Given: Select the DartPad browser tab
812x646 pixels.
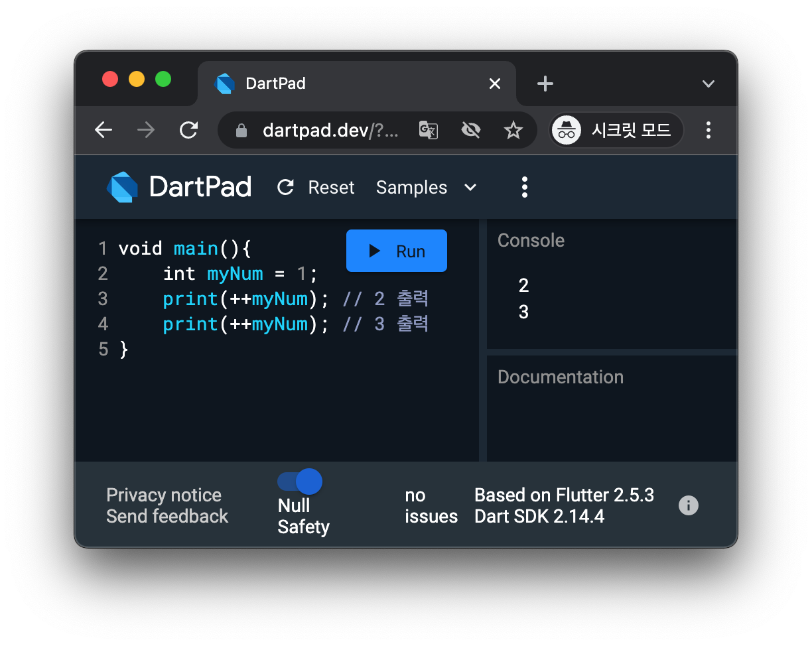Looking at the screenshot, I should pyautogui.click(x=357, y=84).
